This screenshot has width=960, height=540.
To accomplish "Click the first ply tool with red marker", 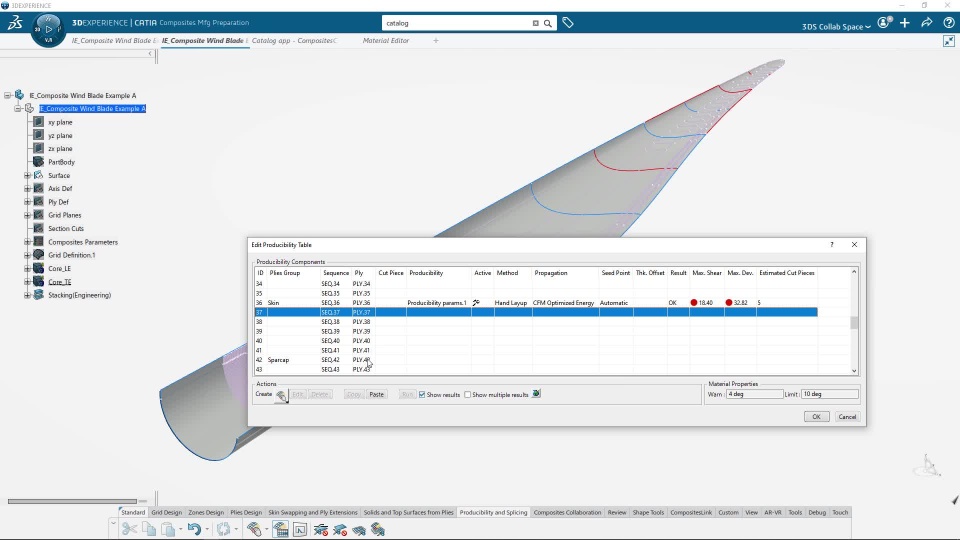I will pos(320,529).
